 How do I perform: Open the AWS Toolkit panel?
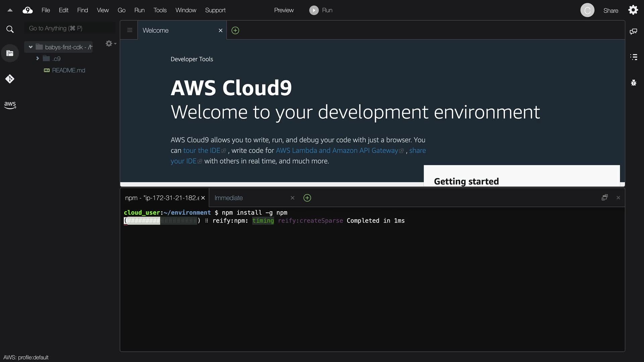10,105
